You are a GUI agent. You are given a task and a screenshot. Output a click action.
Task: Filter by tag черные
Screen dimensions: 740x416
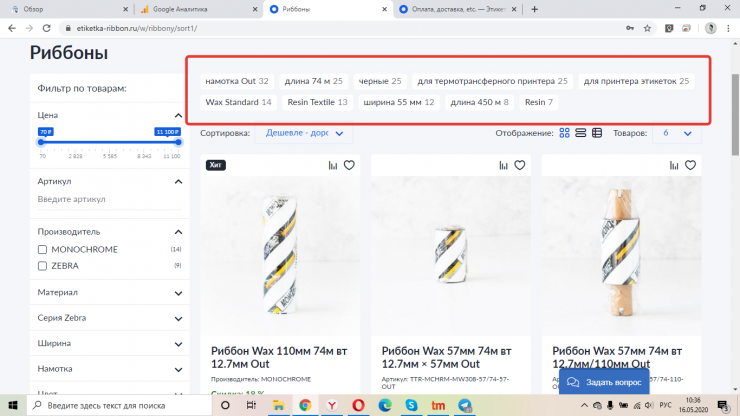coord(380,81)
